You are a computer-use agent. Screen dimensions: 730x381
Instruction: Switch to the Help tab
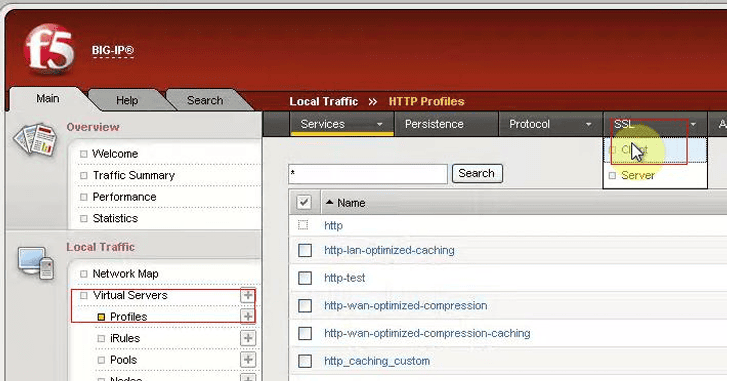tap(127, 100)
